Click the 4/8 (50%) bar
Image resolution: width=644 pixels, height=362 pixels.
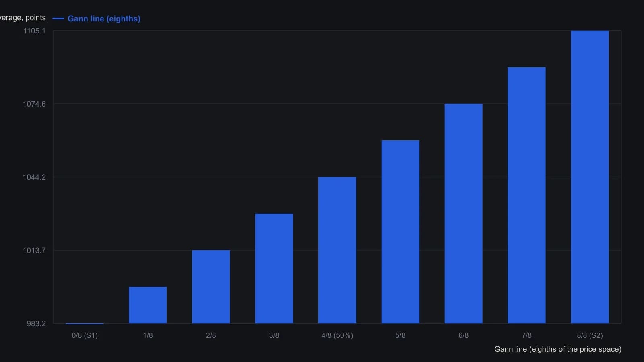(x=337, y=250)
